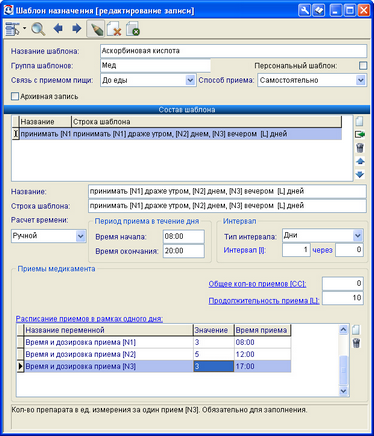Go to next record with right arrow
Image resolution: width=374 pixels, height=436 pixels.
click(x=77, y=29)
